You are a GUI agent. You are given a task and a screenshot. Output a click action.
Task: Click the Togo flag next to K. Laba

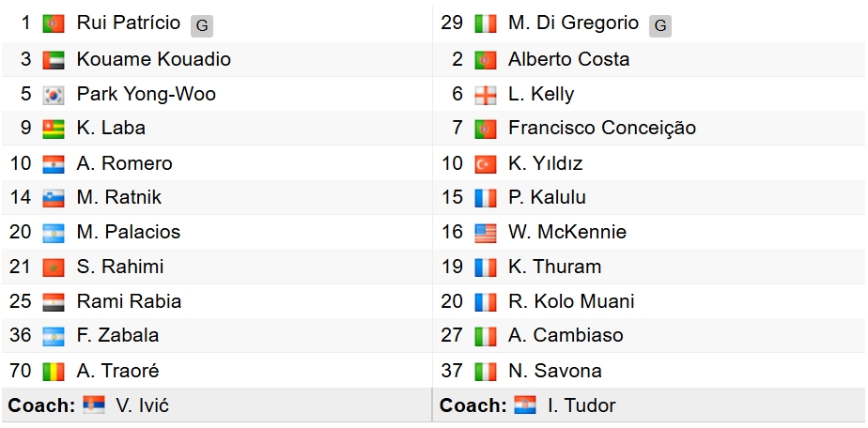pyautogui.click(x=54, y=129)
